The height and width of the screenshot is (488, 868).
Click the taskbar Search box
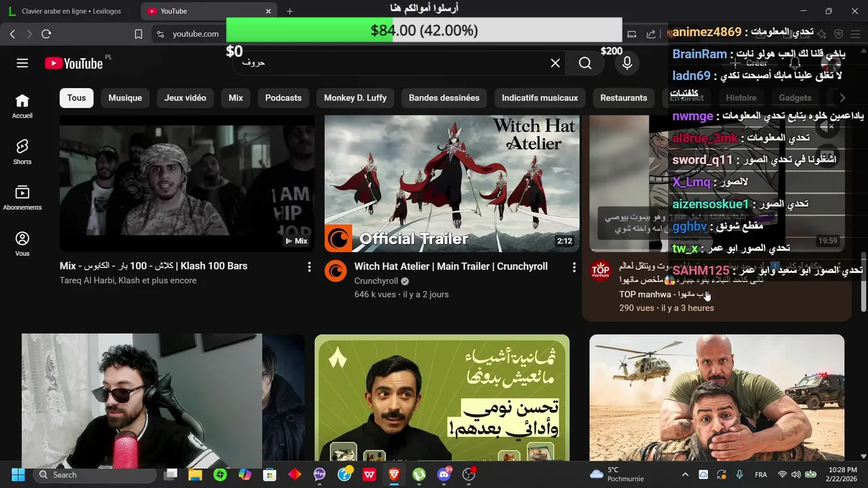(95, 474)
